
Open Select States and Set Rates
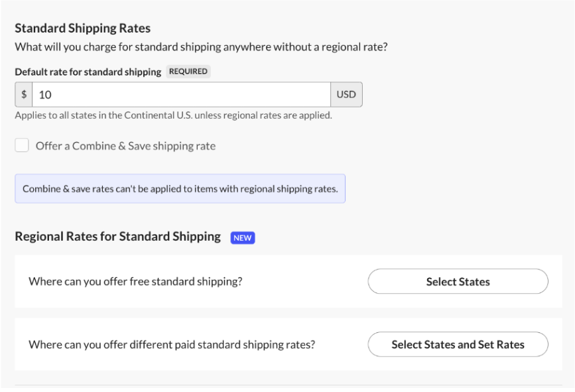coord(458,345)
